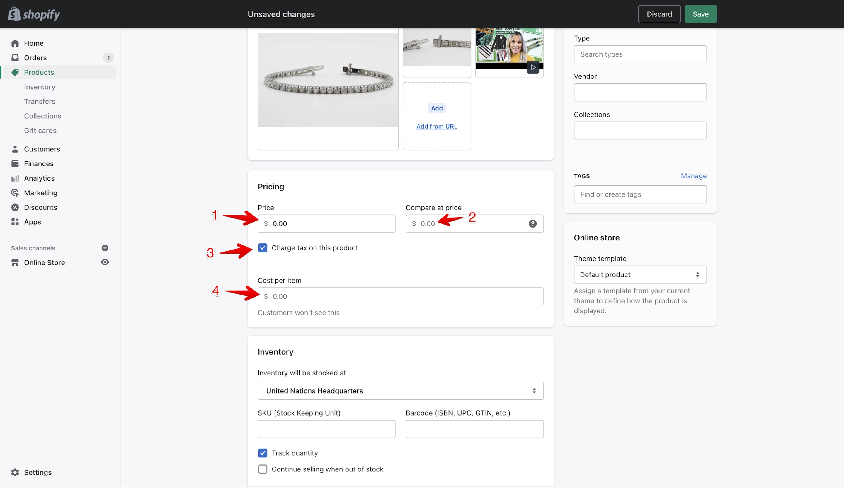Click the Find or create tags field
The image size is (844, 504).
pyautogui.click(x=640, y=194)
